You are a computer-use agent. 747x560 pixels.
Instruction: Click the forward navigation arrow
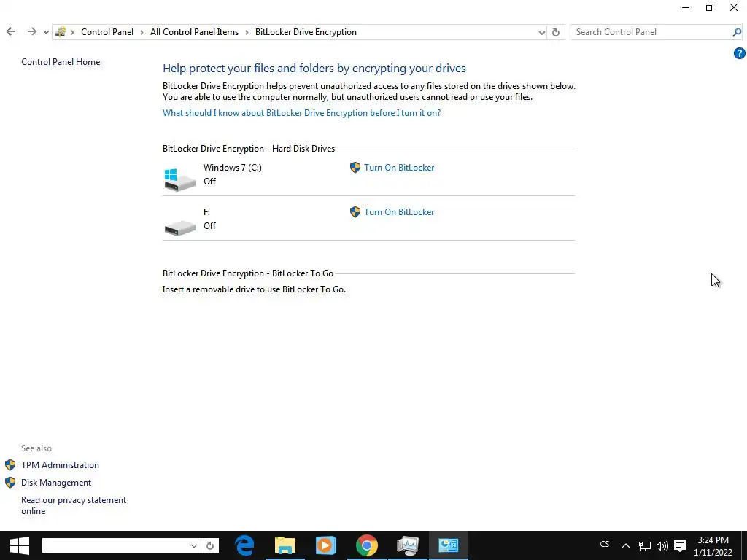31,32
